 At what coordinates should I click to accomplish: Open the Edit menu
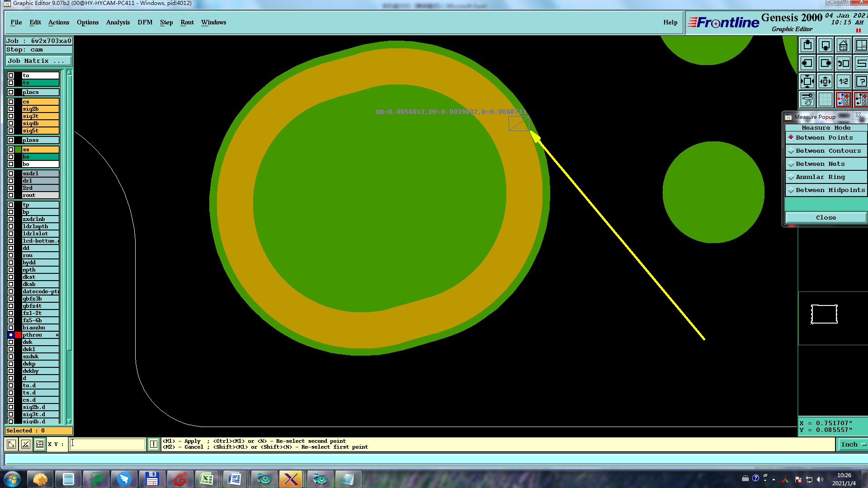[x=35, y=22]
